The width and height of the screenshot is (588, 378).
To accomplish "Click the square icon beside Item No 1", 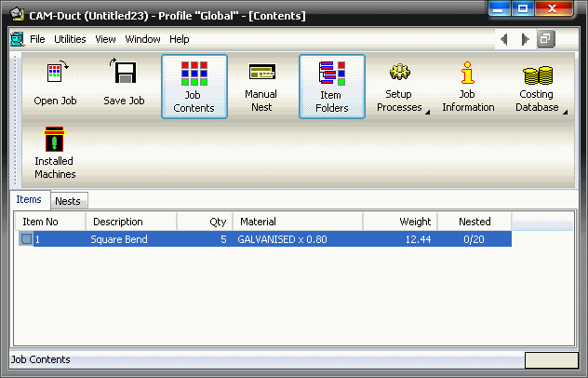I will coord(26,239).
